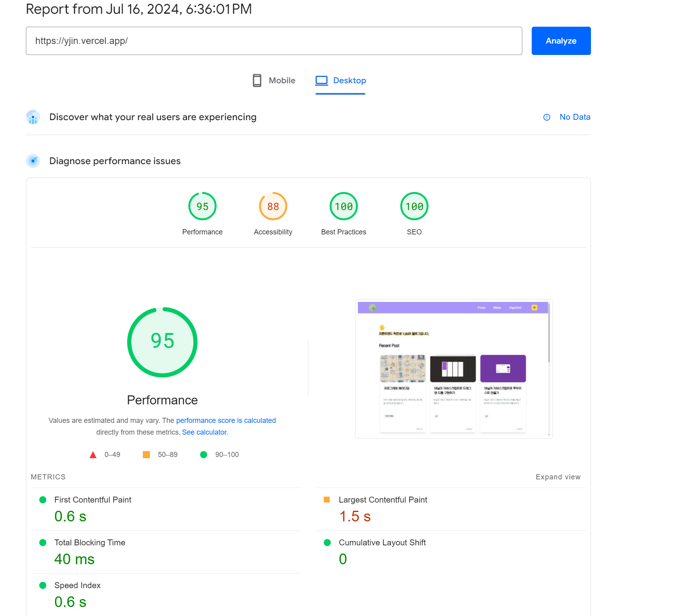
Task: Open the 'See calculator' link
Action: click(204, 432)
